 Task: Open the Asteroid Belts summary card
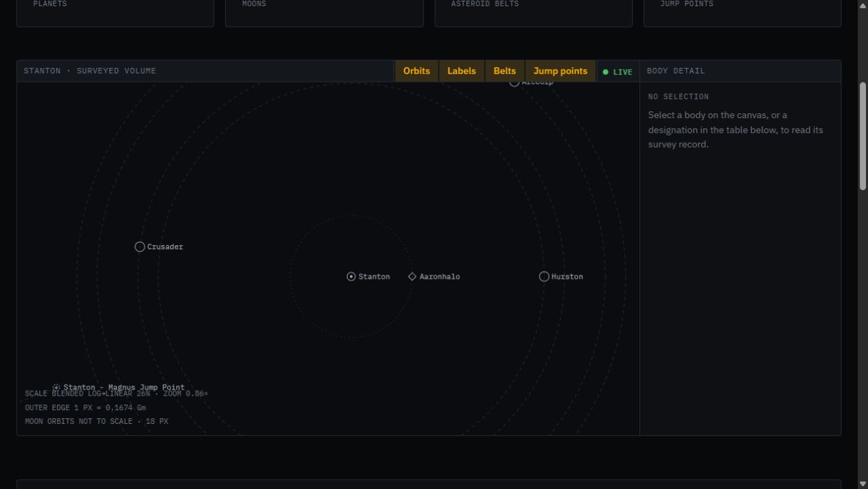(533, 13)
